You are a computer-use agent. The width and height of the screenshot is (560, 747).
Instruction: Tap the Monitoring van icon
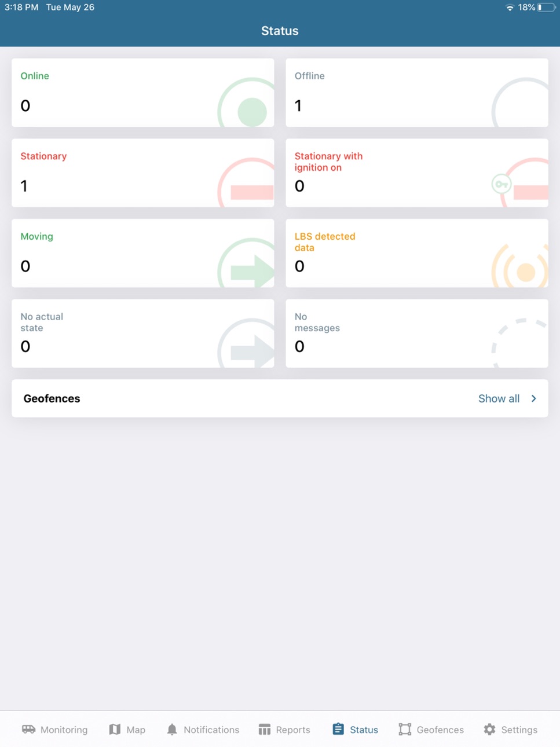click(28, 729)
